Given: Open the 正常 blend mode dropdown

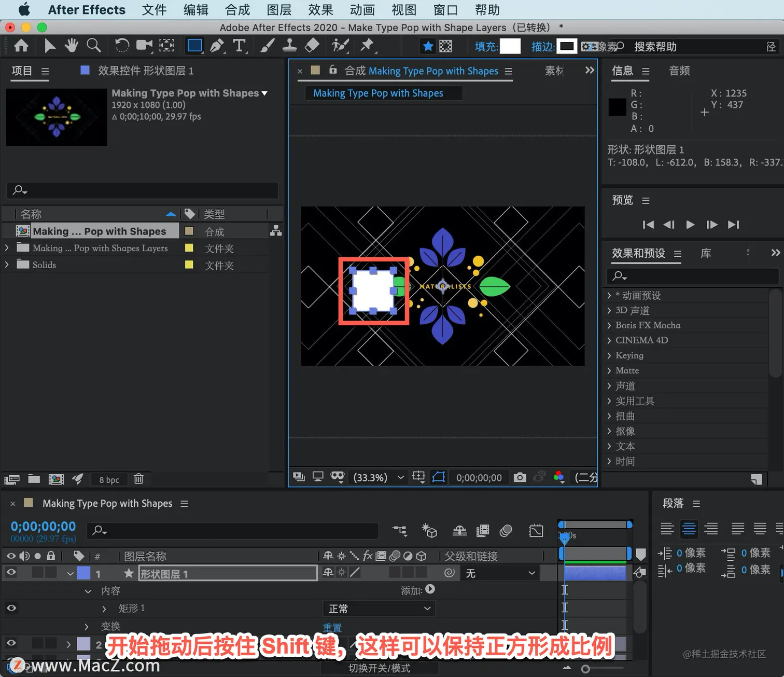Looking at the screenshot, I should [379, 609].
